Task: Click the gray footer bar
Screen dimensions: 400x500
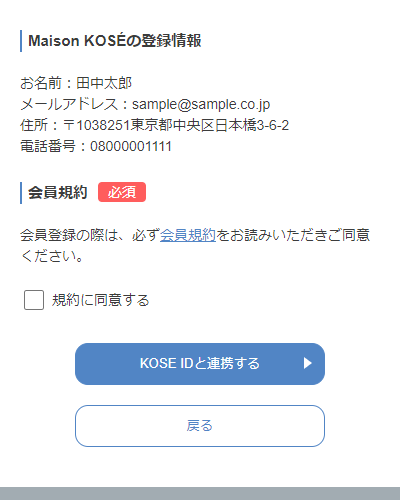Action: coord(200,494)
